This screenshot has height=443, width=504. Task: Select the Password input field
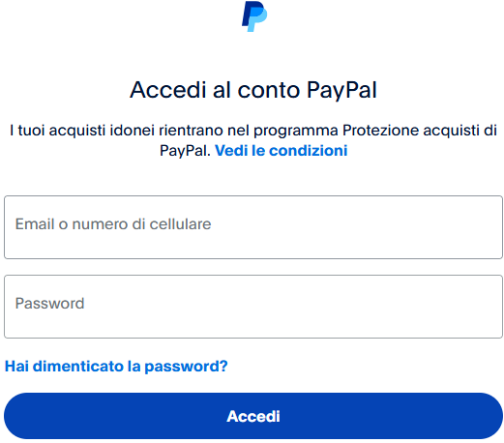(253, 307)
